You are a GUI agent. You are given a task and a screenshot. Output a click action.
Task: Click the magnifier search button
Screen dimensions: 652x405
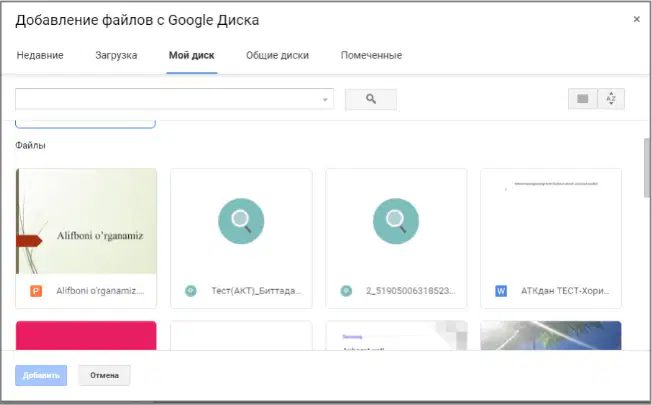pos(370,99)
